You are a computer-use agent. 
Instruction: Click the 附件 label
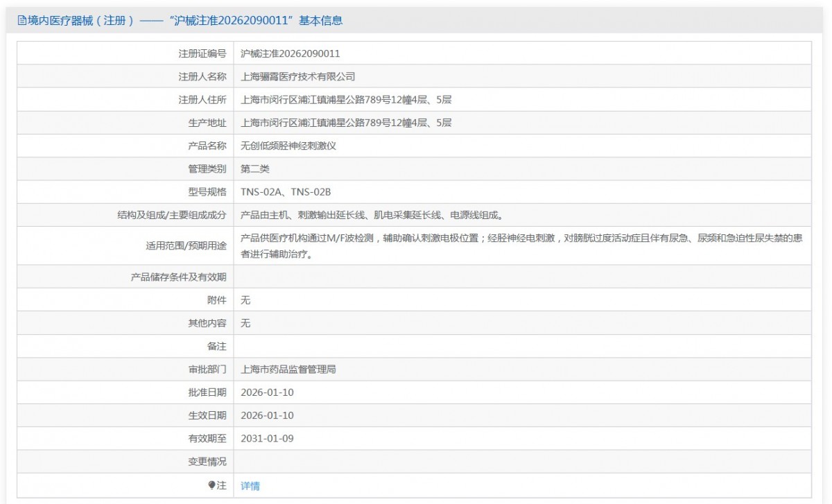(x=217, y=300)
